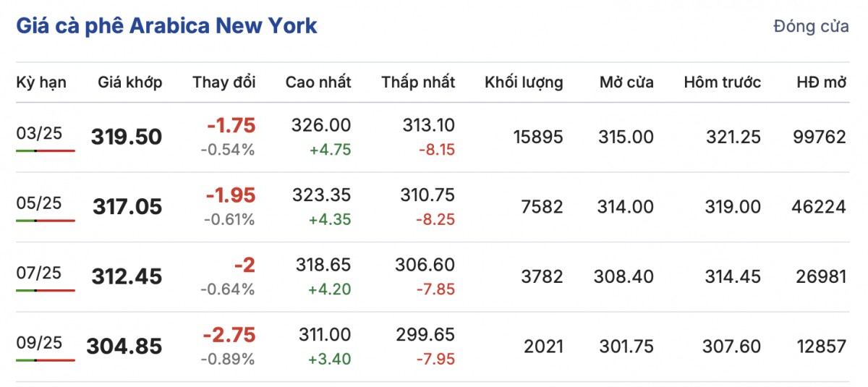868x387 pixels.
Task: Select the 09/25 contract term
Action: click(40, 342)
